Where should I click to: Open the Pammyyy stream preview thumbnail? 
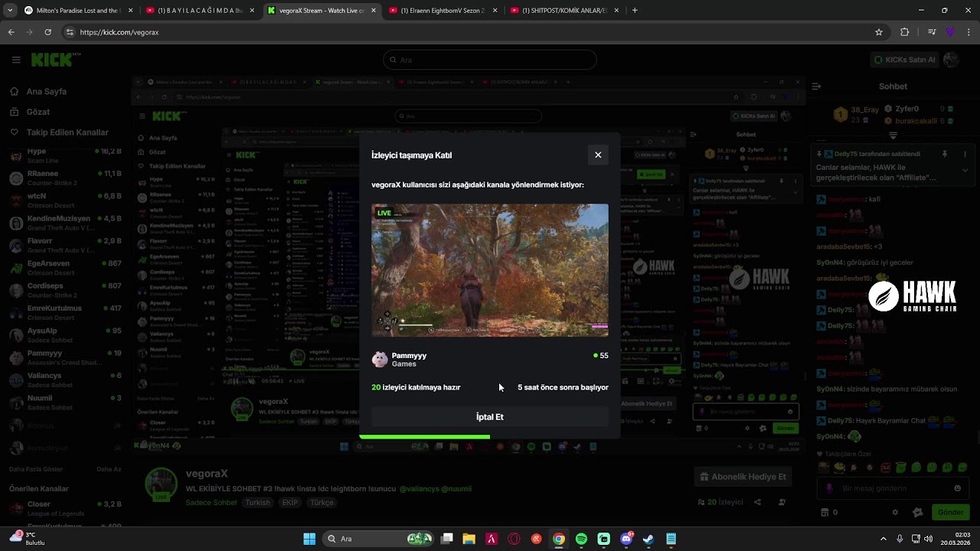490,269
